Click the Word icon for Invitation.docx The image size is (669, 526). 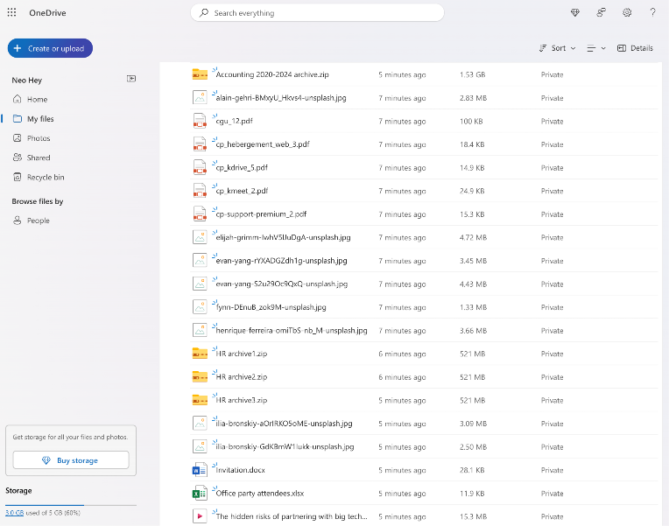200,470
